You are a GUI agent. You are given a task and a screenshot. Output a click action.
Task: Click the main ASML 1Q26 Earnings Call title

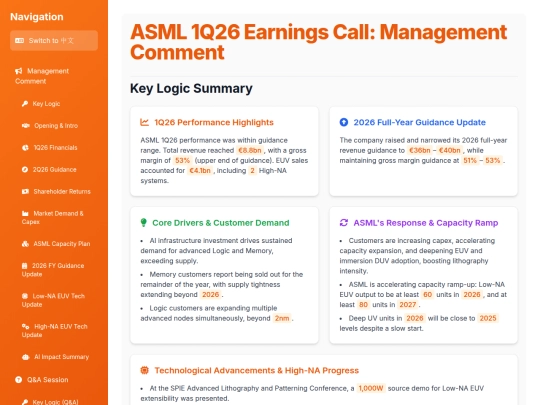(319, 42)
